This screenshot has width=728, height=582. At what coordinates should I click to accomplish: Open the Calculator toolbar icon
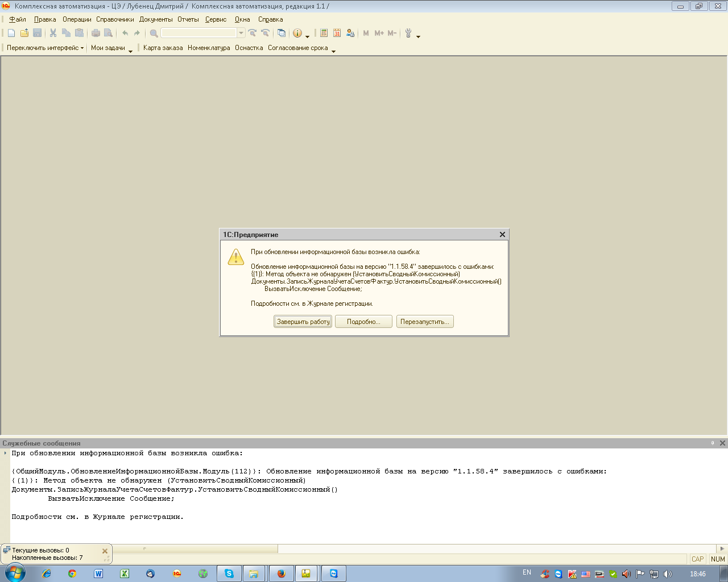point(324,34)
